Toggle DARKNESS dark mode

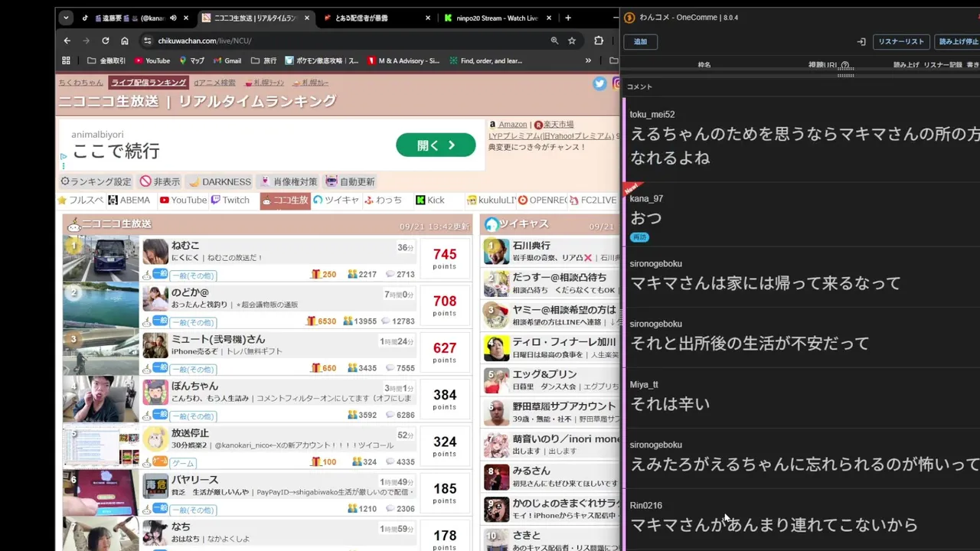click(x=220, y=181)
